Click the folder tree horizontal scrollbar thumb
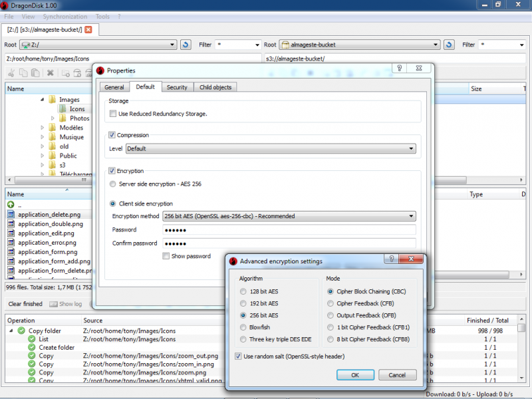This screenshot has width=532, height=399. click(x=55, y=180)
